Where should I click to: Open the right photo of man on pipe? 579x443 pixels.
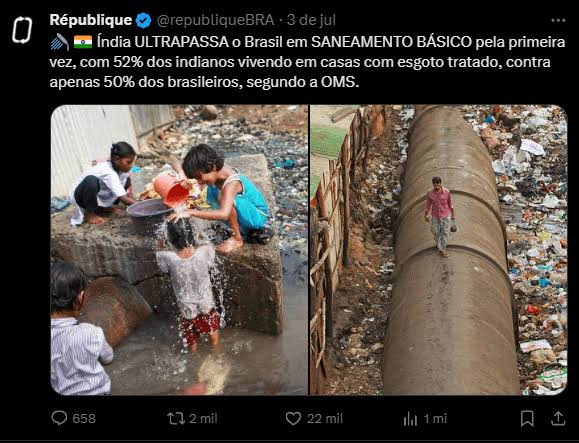coord(439,250)
